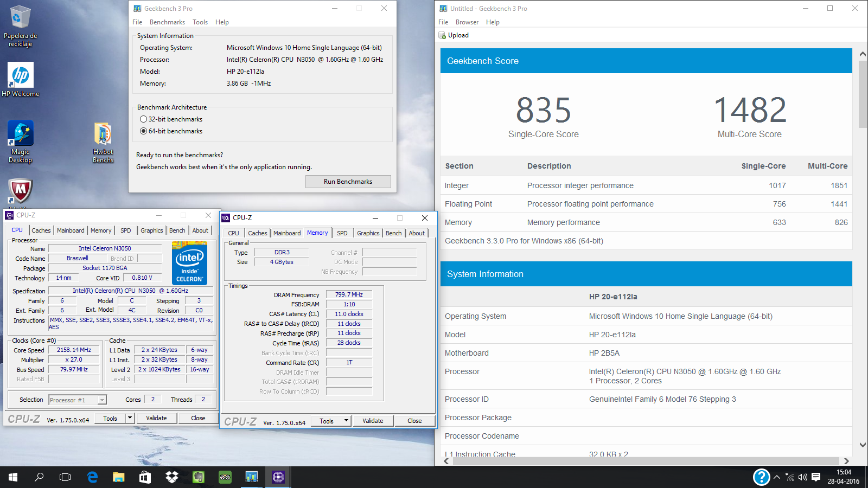Click the CPU-Z title bar icon of left window

click(9, 215)
